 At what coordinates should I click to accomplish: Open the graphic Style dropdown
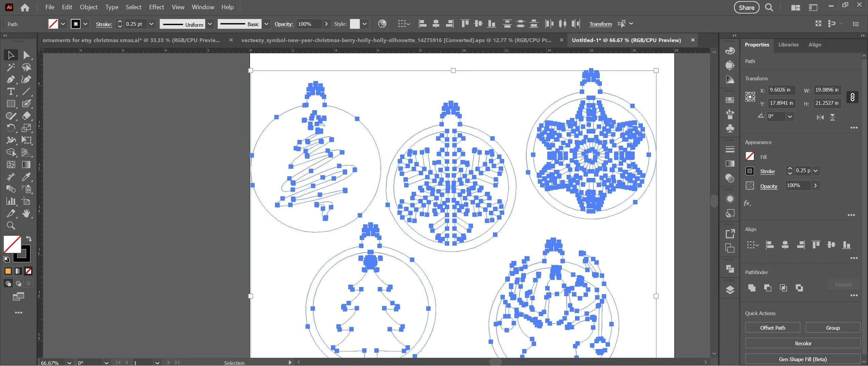(365, 24)
